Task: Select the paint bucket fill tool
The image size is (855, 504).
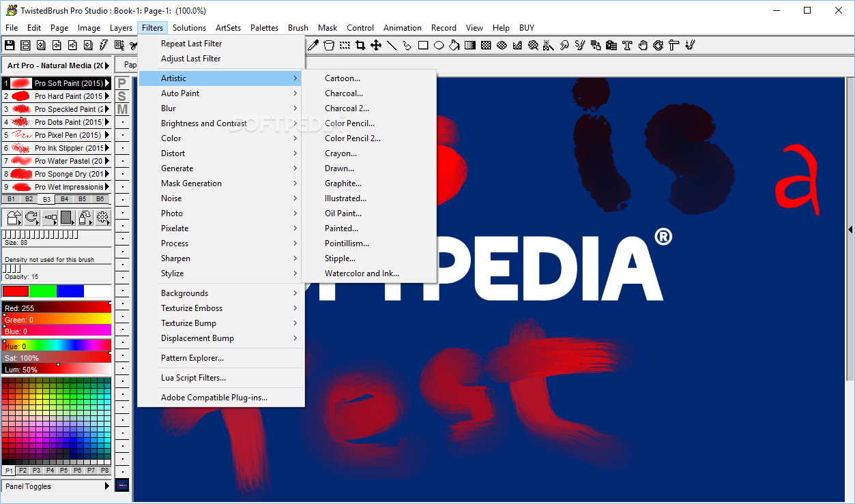Action: coord(454,45)
